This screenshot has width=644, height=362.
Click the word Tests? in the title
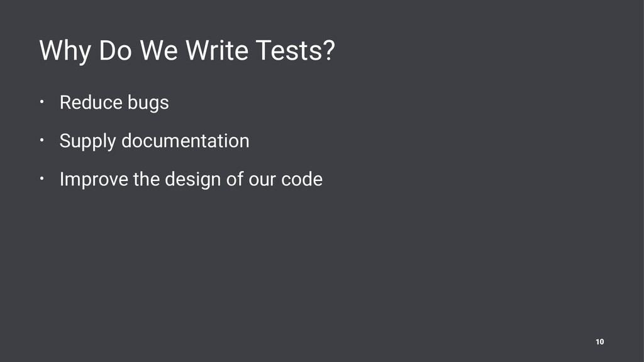pos(296,50)
